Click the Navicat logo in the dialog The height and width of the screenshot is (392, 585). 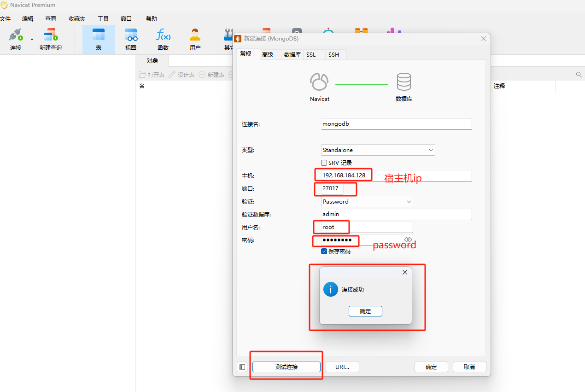pyautogui.click(x=319, y=82)
